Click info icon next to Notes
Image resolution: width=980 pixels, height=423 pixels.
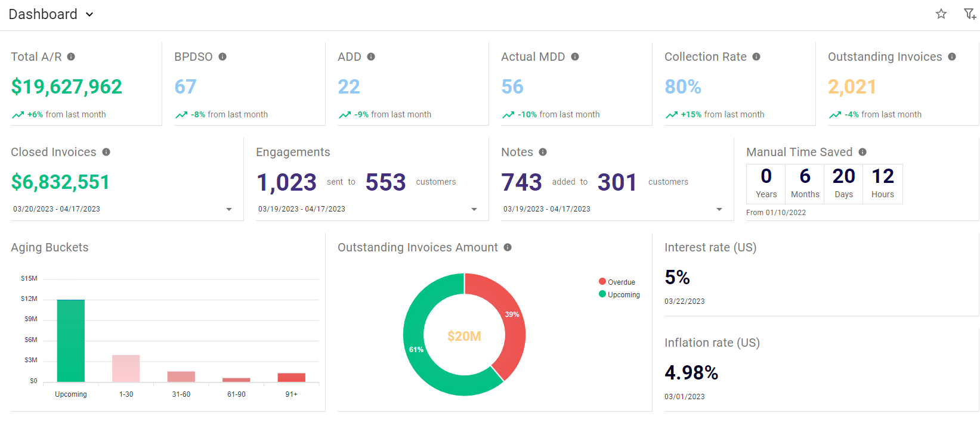pos(543,152)
